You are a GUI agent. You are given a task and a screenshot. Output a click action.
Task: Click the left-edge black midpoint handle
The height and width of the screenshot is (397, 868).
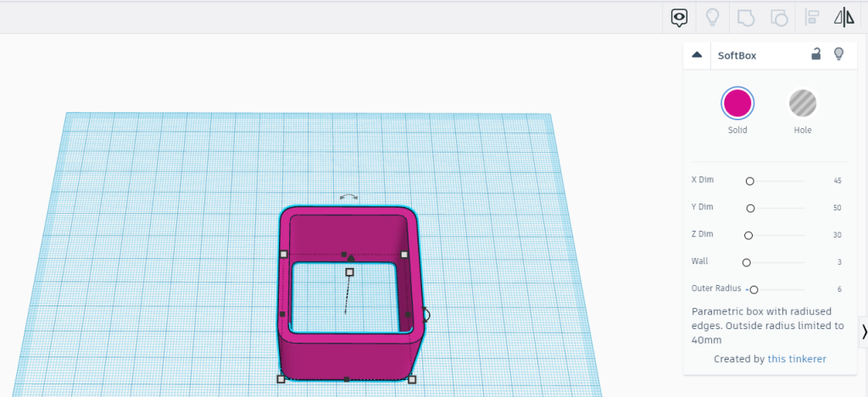(282, 314)
